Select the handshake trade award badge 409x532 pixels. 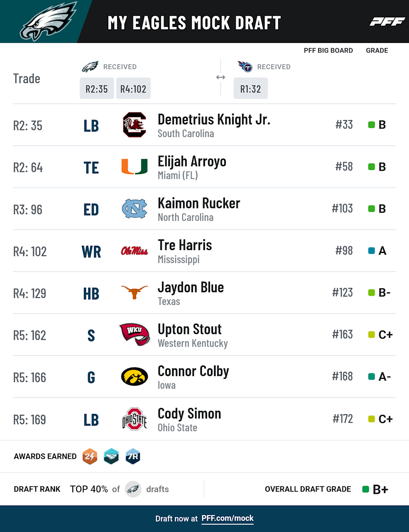pyautogui.click(x=111, y=457)
